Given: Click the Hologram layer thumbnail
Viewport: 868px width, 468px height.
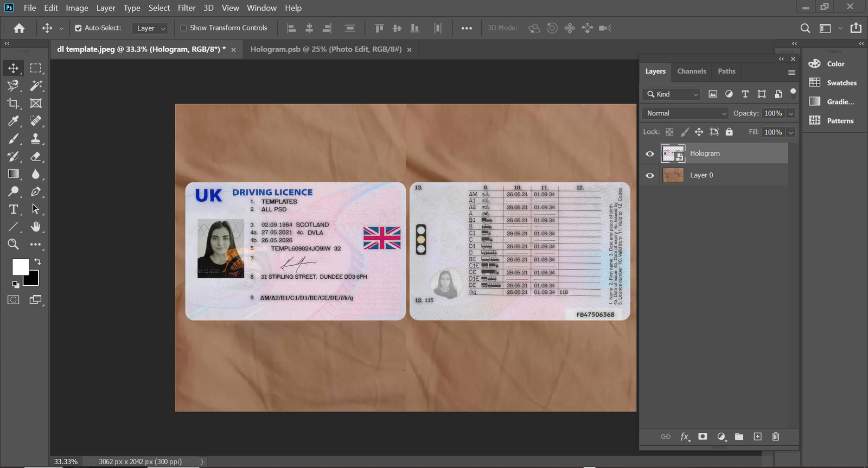Looking at the screenshot, I should point(673,154).
